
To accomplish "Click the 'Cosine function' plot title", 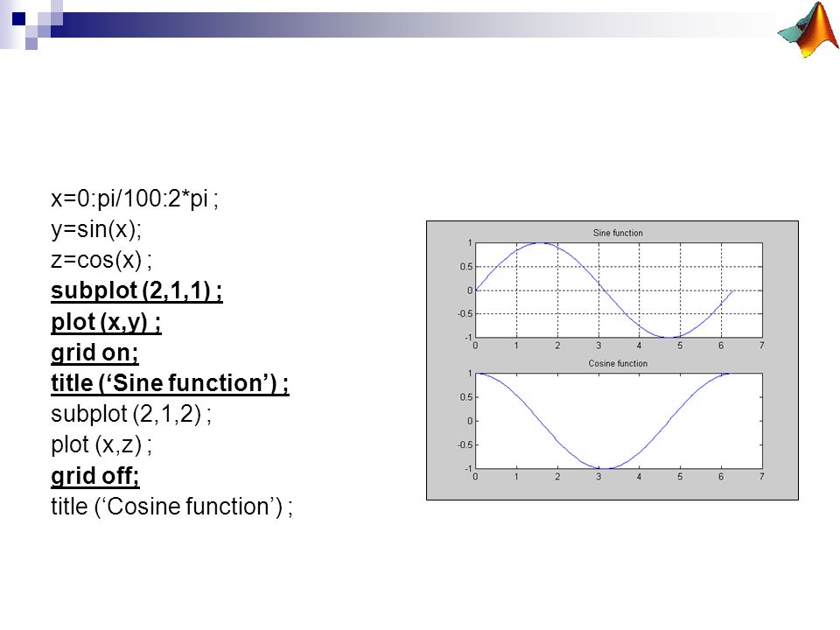I will click(x=618, y=363).
